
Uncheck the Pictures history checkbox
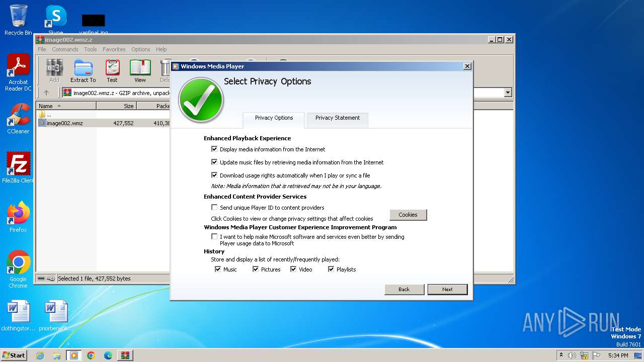point(256,269)
